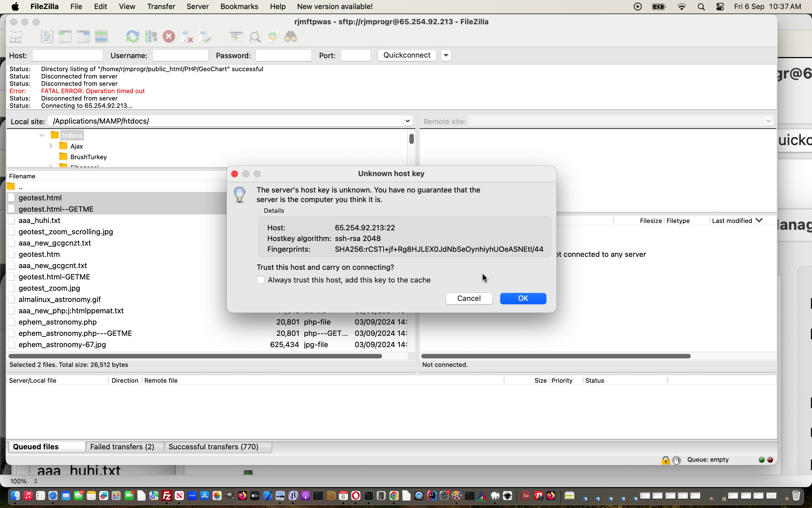Click the Password input field
This screenshot has width=812, height=508.
click(x=283, y=55)
